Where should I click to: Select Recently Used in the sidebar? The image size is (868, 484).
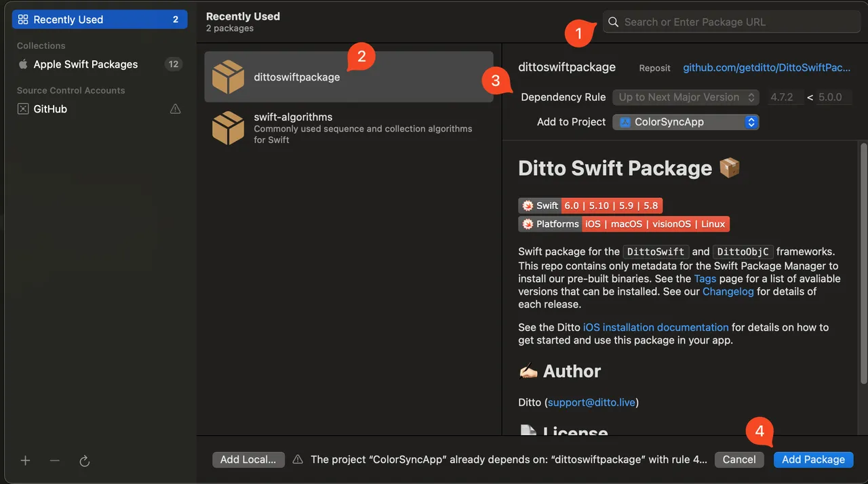click(100, 20)
